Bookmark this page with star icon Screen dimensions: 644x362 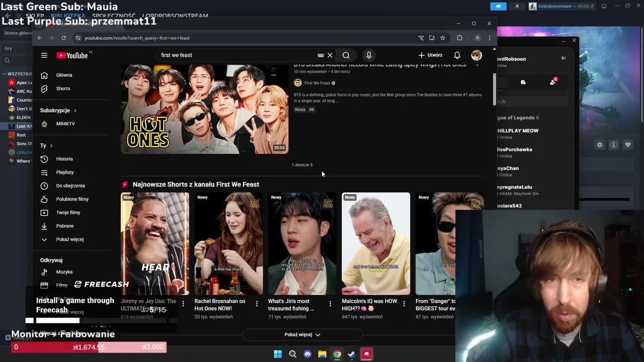point(443,38)
